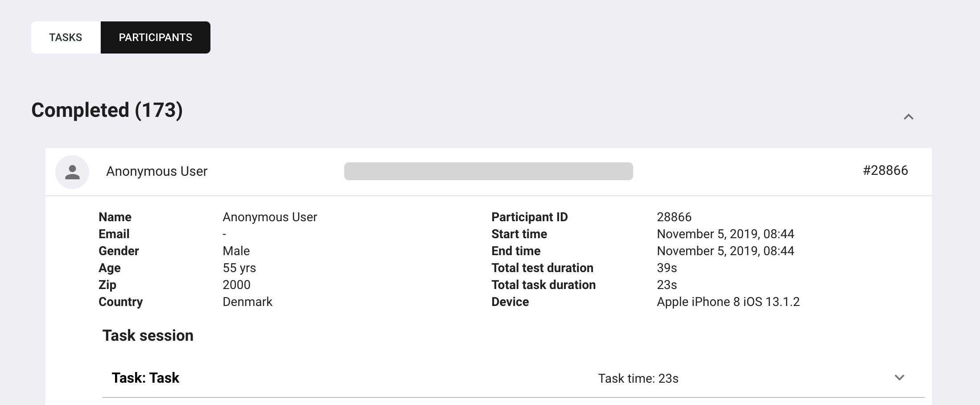Screen dimensions: 980x405
Task: Click the Gender value Male
Action: tap(236, 251)
